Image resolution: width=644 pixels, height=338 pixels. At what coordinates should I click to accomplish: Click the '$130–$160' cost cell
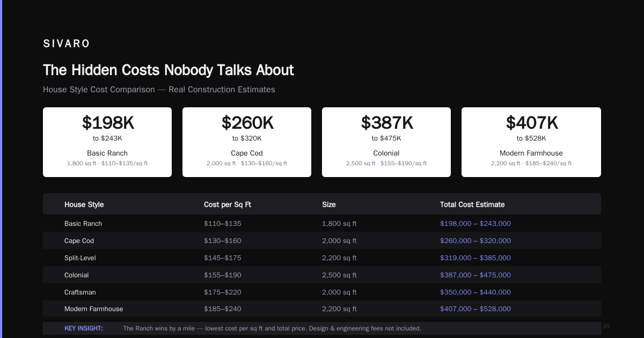(x=223, y=241)
